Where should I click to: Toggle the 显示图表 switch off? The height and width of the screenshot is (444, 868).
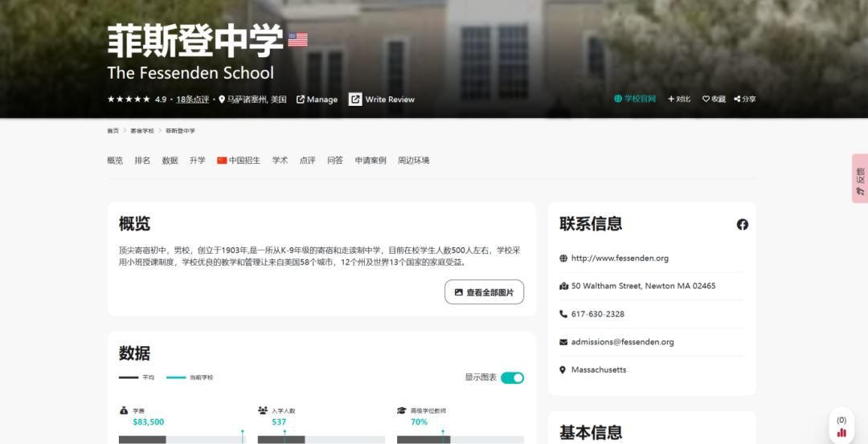coord(512,377)
